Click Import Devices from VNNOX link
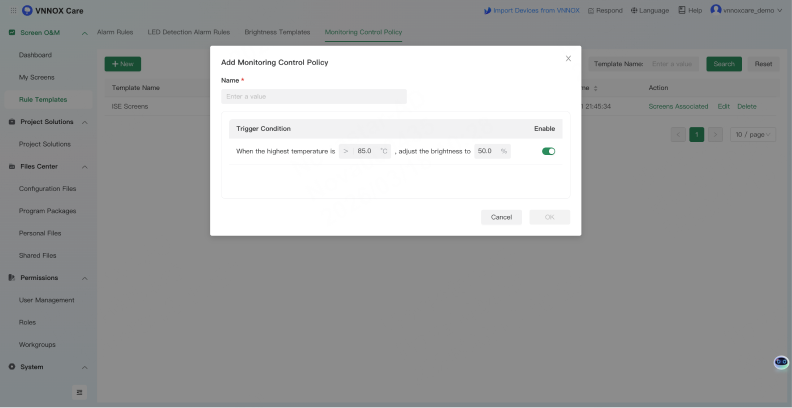 click(531, 10)
